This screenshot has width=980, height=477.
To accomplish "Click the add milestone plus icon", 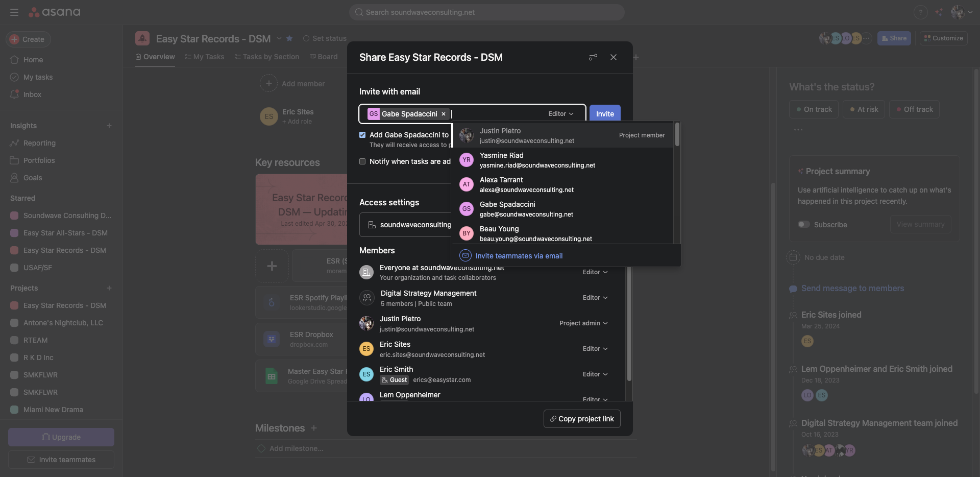I will pyautogui.click(x=314, y=428).
